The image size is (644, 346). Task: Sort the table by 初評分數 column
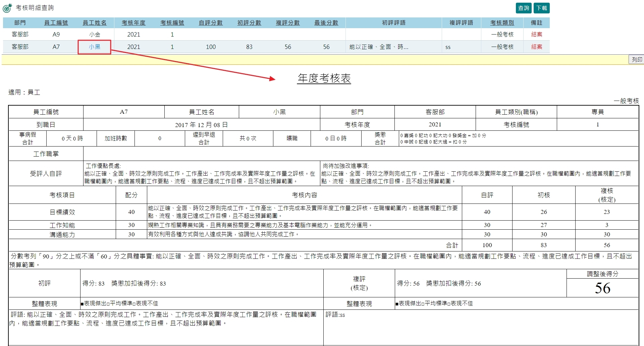pos(249,23)
